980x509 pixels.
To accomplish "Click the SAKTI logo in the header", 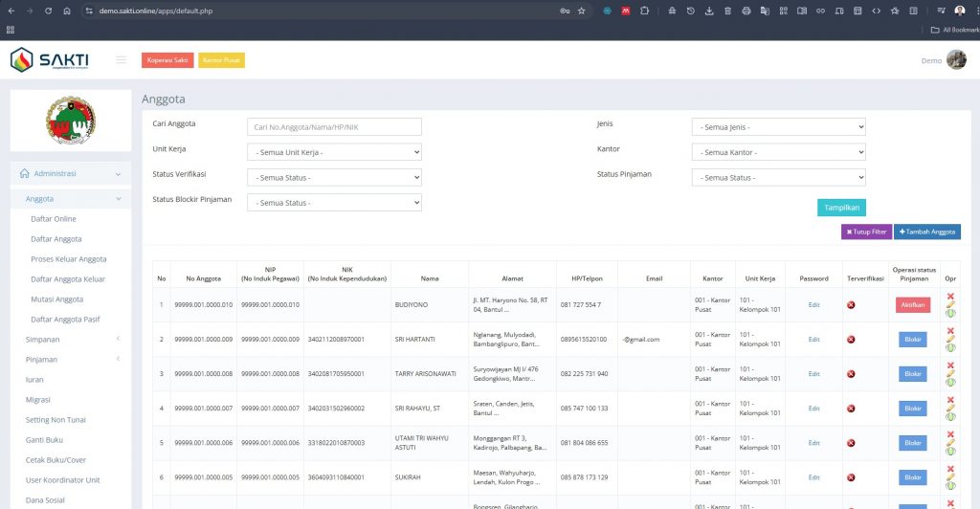I will pos(50,60).
